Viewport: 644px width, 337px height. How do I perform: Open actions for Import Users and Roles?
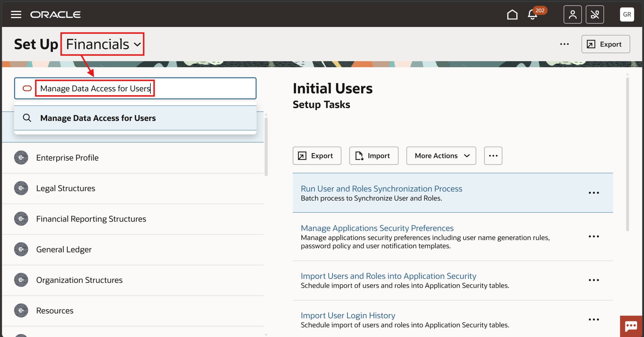(x=594, y=280)
